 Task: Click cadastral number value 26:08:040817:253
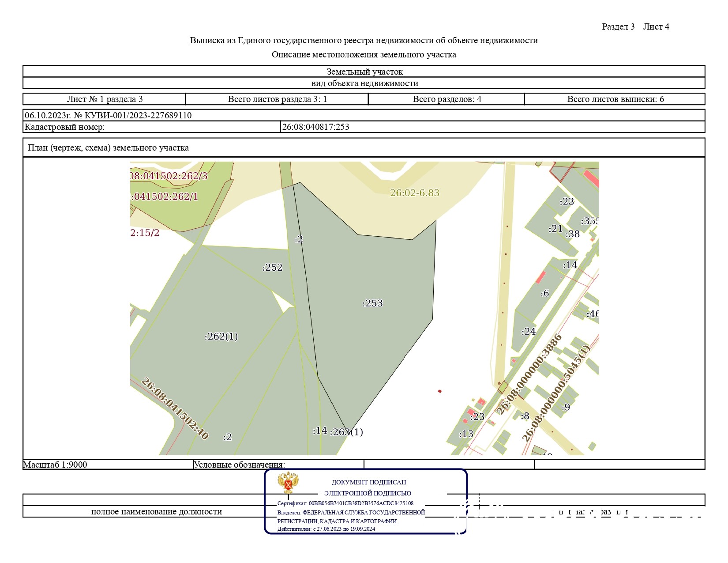point(316,127)
